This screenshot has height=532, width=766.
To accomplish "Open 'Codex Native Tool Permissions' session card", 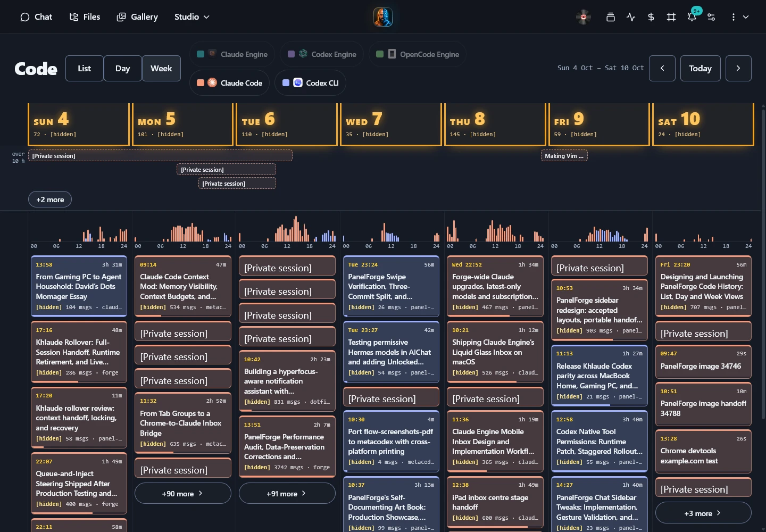I will click(599, 441).
